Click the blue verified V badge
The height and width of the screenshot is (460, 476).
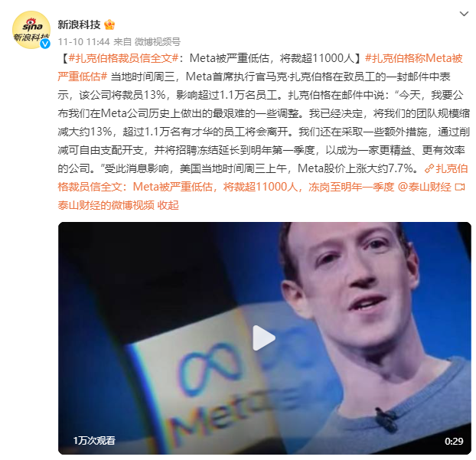[45, 44]
